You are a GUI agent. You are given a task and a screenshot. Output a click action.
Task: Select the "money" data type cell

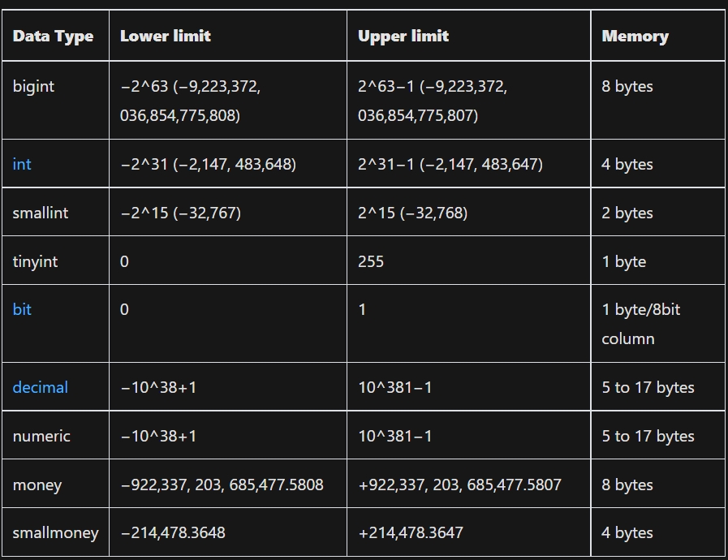(x=37, y=485)
